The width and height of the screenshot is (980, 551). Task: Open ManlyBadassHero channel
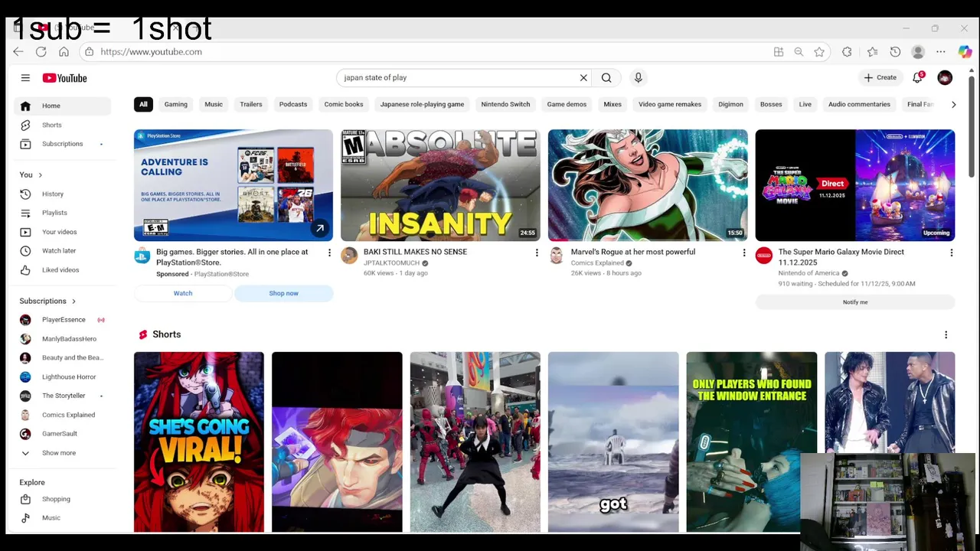pyautogui.click(x=63, y=339)
